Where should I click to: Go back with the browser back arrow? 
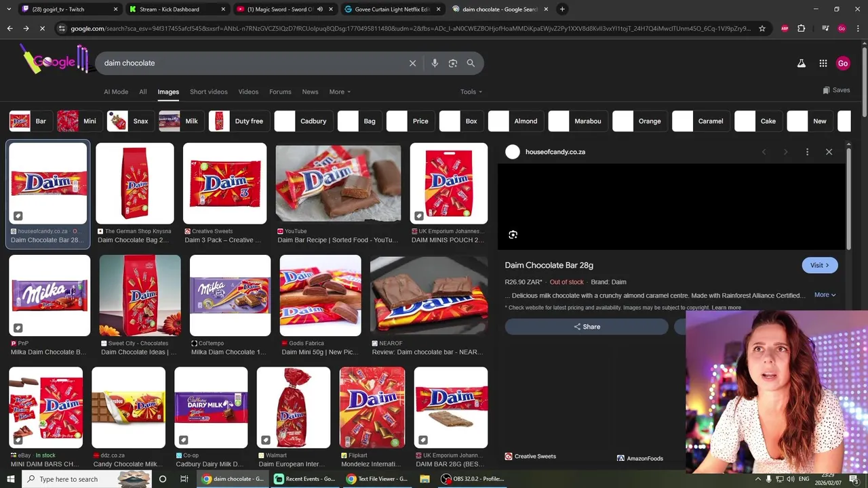click(x=9, y=28)
